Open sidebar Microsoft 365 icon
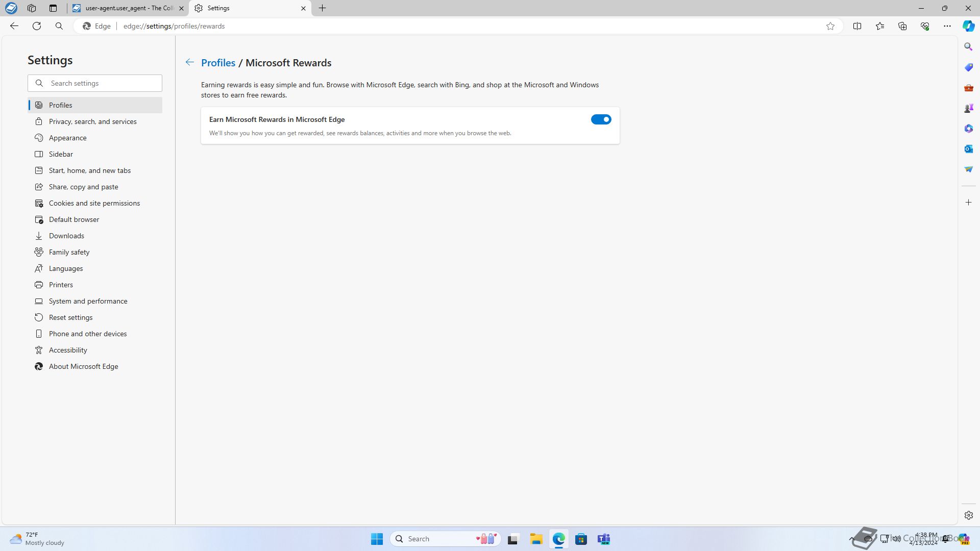Viewport: 980px width, 551px height. tap(968, 129)
